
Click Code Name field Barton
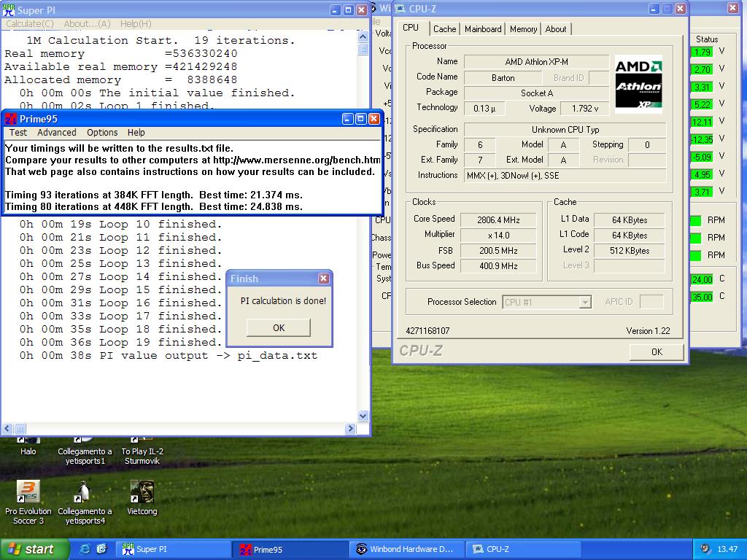point(503,78)
